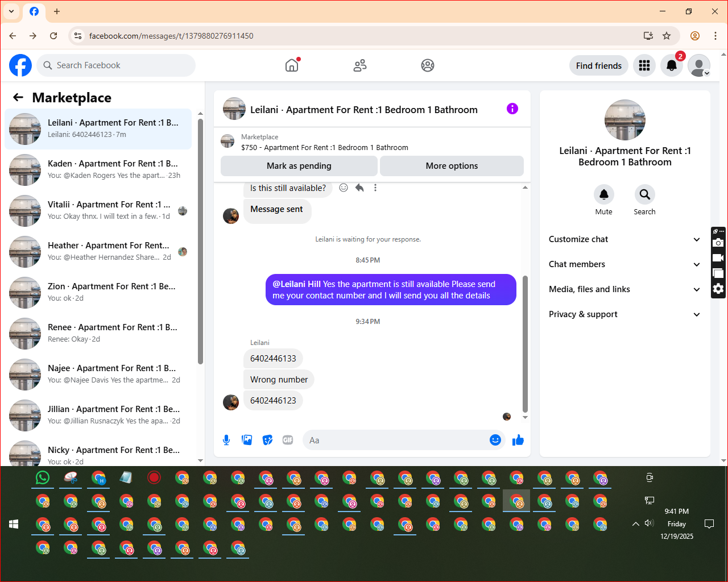Click the '6402446123' message bubble
Viewport: 728px width, 582px height.
pos(273,401)
